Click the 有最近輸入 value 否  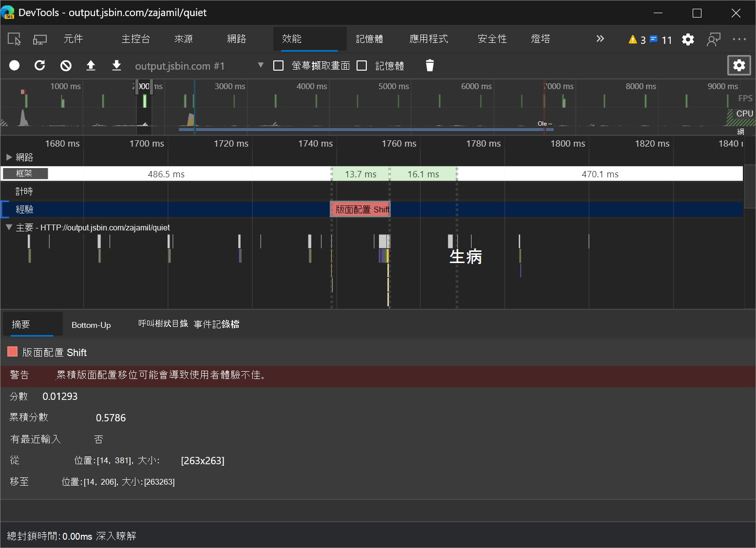click(x=98, y=439)
